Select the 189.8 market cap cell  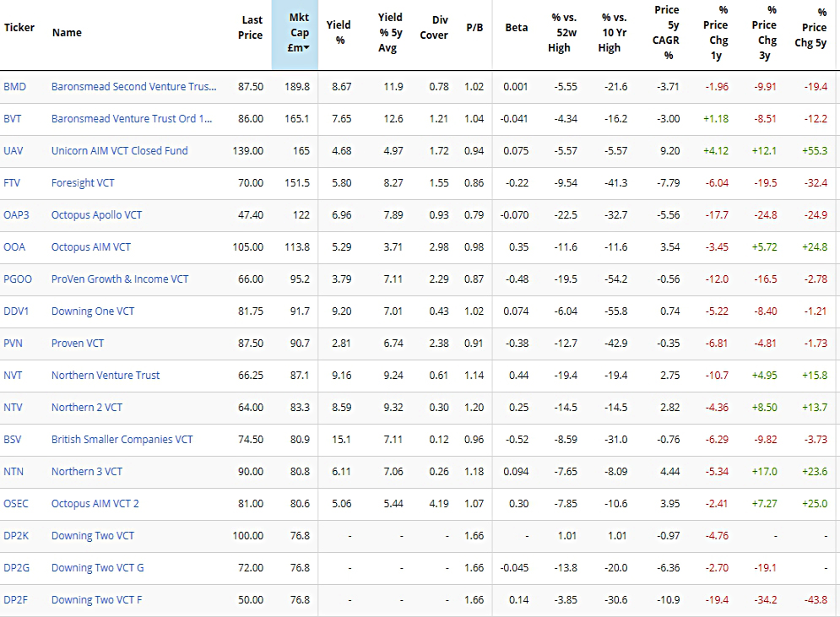click(297, 87)
